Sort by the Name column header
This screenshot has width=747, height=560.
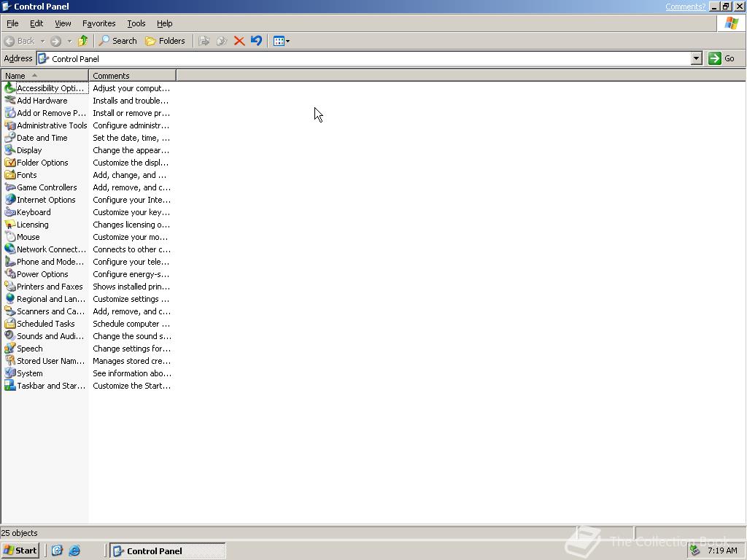(44, 75)
